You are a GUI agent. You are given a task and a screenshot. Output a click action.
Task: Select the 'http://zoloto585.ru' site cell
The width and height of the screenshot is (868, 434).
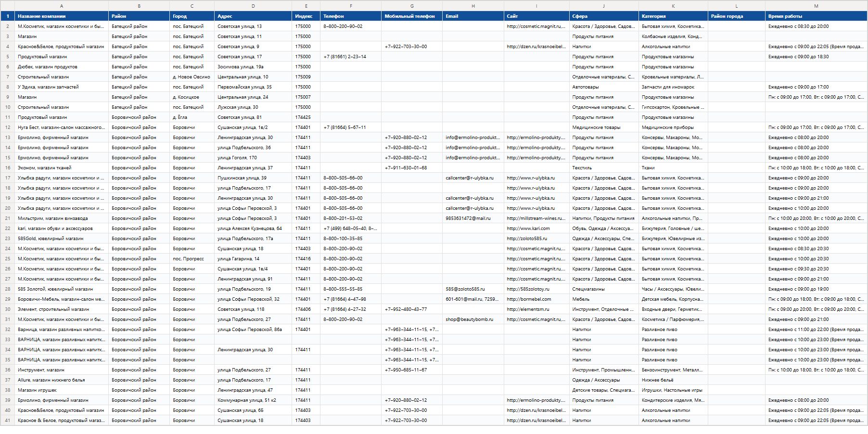coord(536,239)
